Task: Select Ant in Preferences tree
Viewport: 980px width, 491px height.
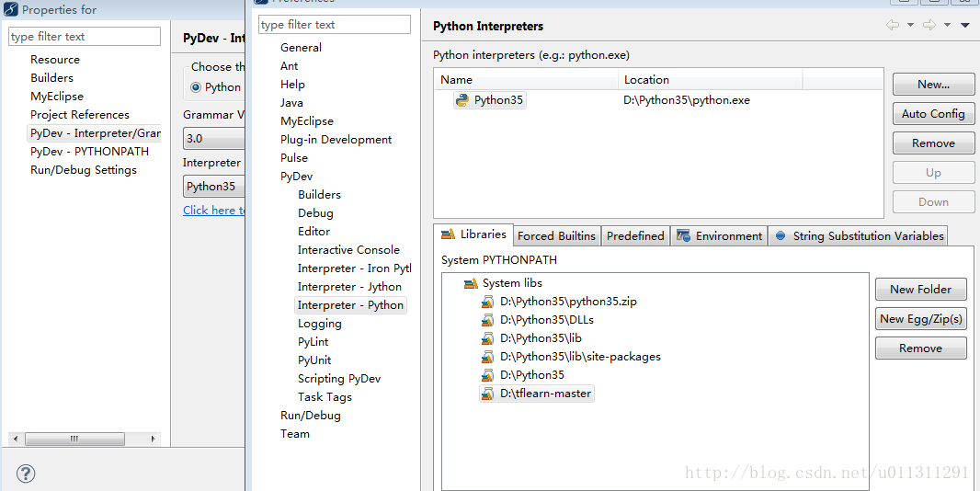Action: click(x=290, y=65)
